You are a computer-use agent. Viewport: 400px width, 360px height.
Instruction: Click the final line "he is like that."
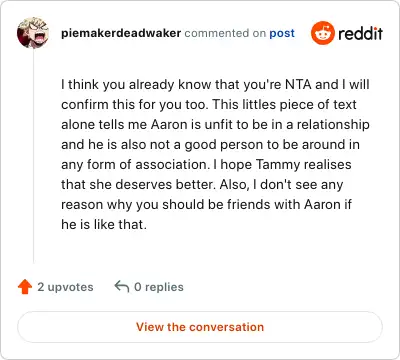pos(104,224)
